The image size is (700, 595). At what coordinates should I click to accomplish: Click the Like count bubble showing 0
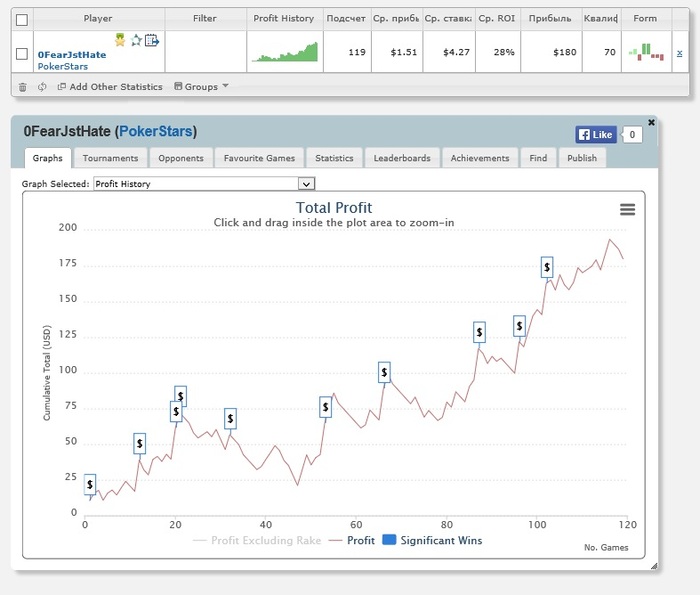632,134
